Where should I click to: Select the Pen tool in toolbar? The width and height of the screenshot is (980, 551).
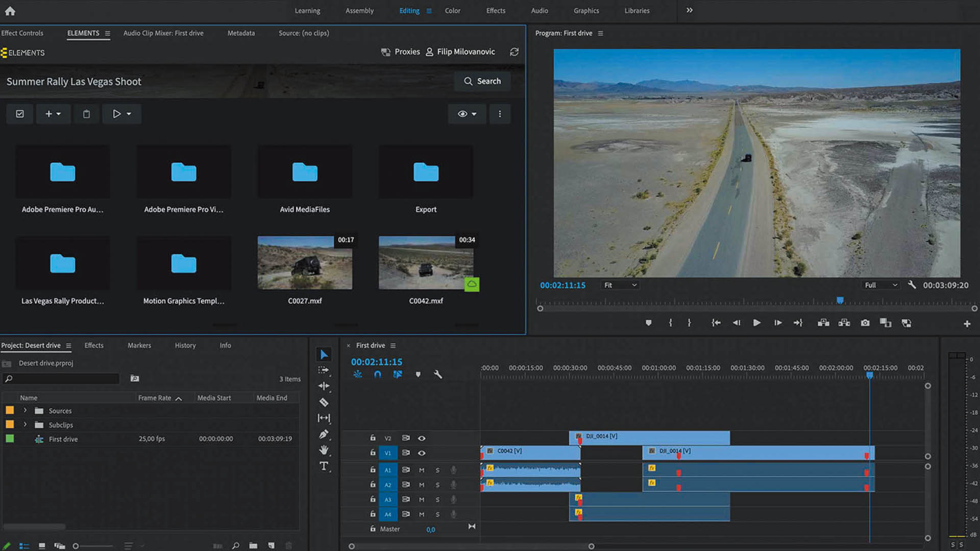click(x=324, y=434)
